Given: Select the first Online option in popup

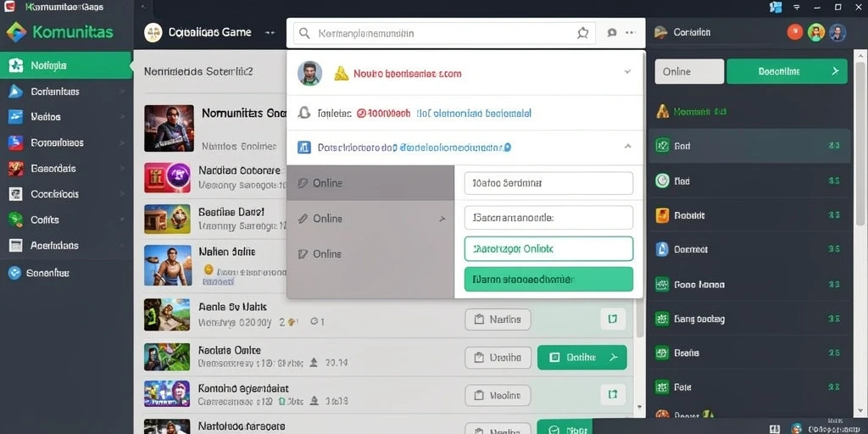Looking at the screenshot, I should point(370,183).
